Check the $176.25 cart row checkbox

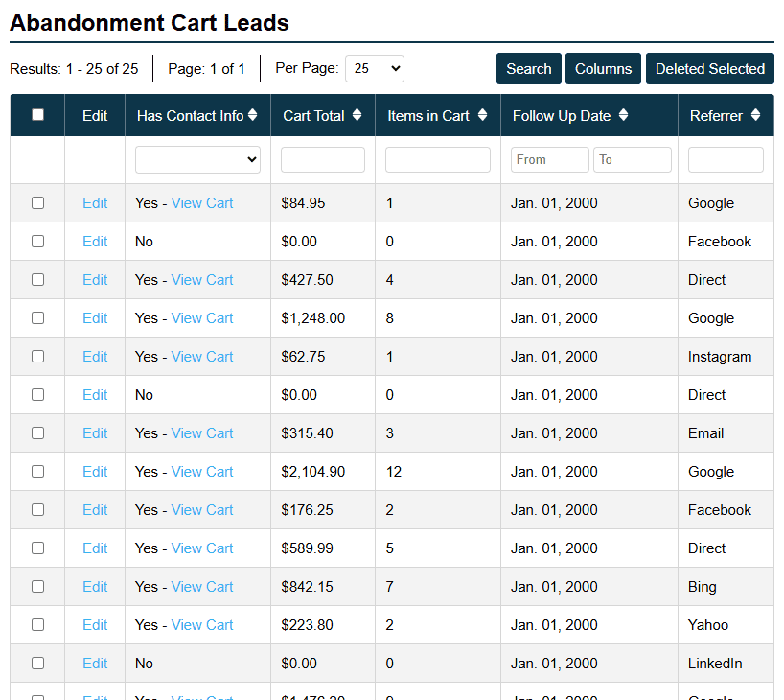pyautogui.click(x=37, y=509)
